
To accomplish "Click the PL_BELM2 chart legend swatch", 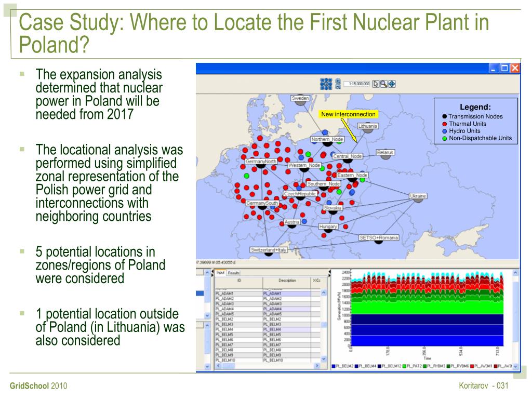I will (x=334, y=366).
